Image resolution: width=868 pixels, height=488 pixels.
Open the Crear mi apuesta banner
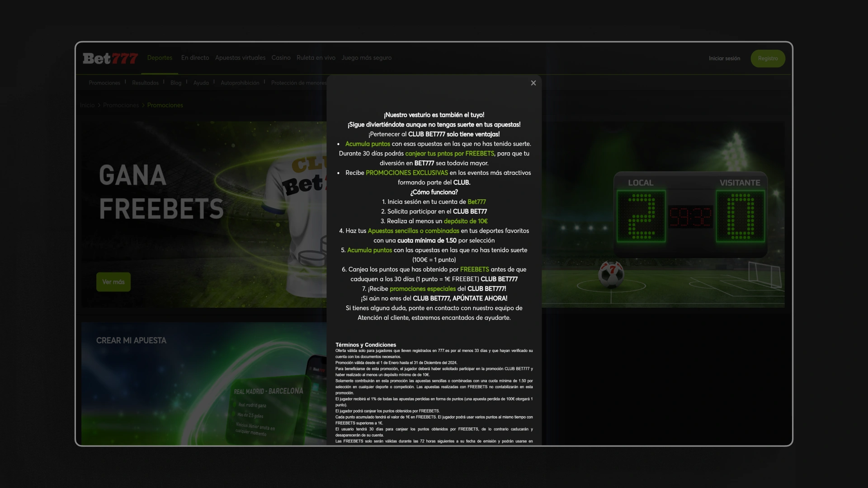(x=203, y=384)
